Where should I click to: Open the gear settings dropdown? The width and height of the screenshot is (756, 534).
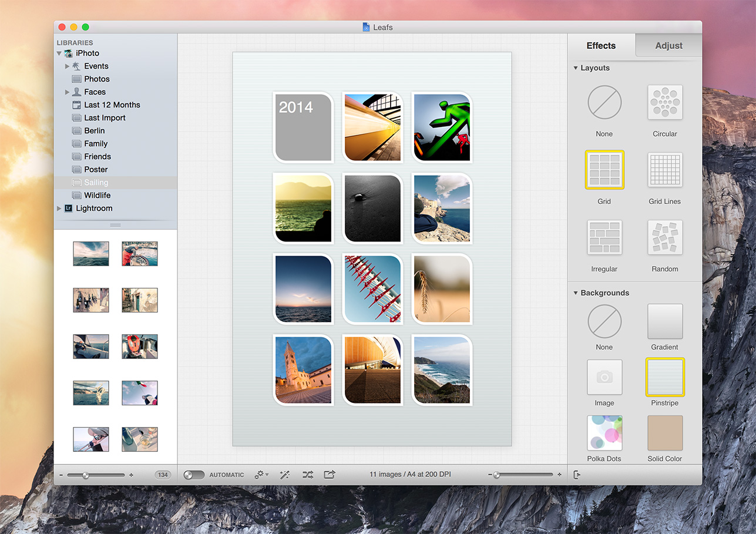pyautogui.click(x=261, y=475)
